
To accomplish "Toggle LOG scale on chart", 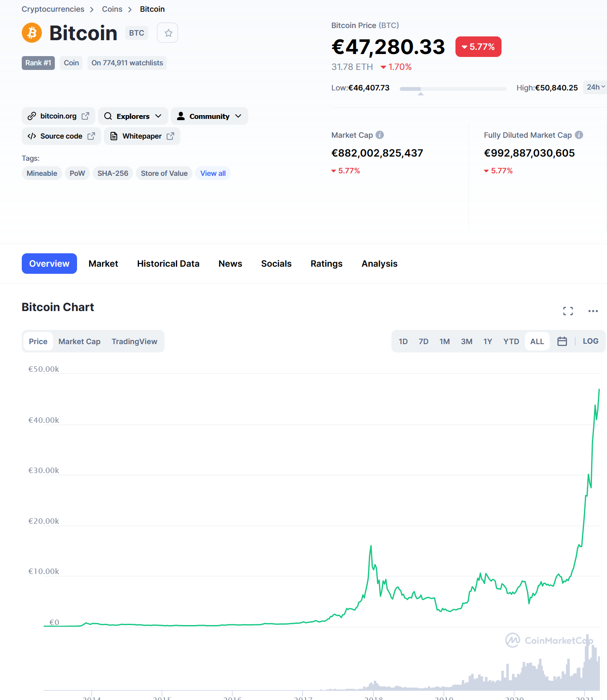I will [x=590, y=341].
